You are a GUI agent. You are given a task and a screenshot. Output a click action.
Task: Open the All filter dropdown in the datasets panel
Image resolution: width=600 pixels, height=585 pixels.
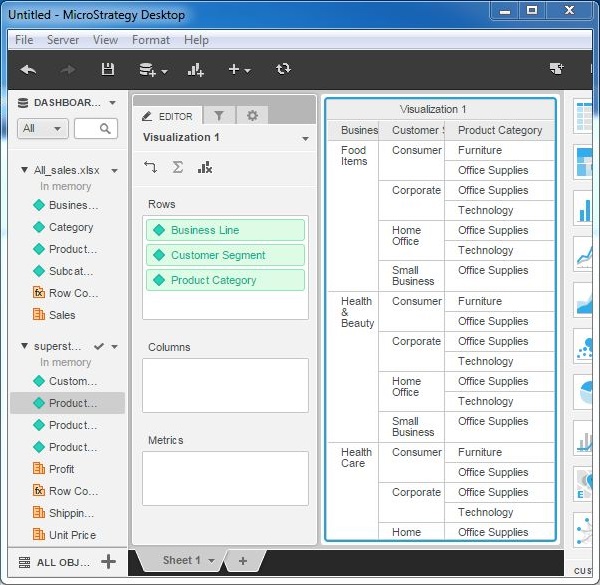(x=42, y=128)
